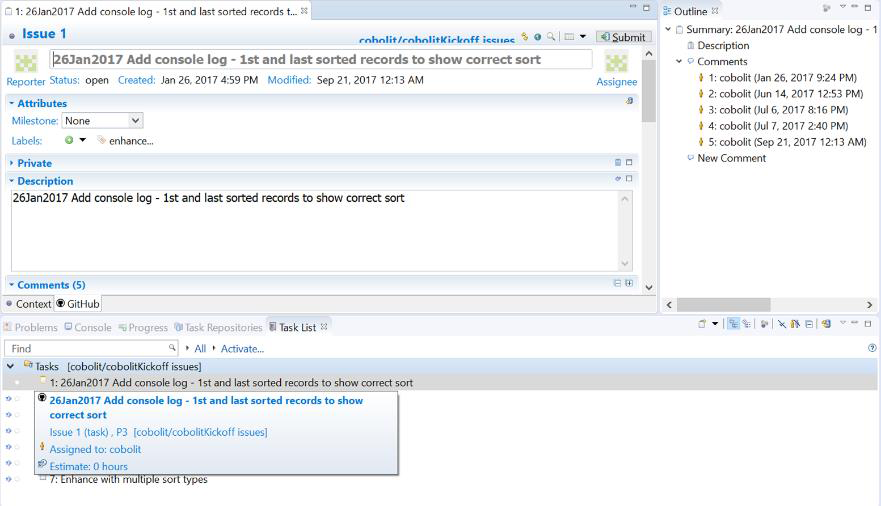Collapse the Description section
This screenshot has width=881, height=506.
pos(11,181)
